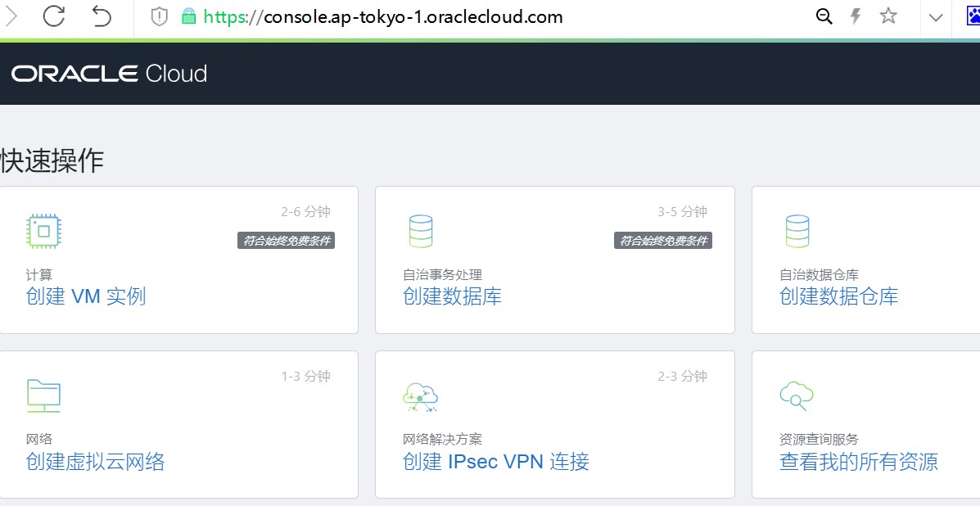Click the 1-3 分钟 time label
The width and height of the screenshot is (980, 506).
point(305,376)
